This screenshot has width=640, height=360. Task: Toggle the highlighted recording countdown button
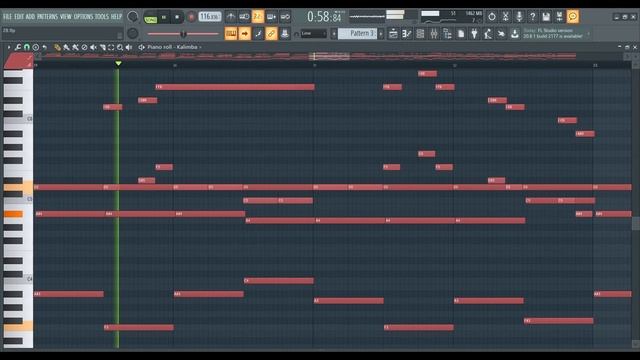point(258,17)
